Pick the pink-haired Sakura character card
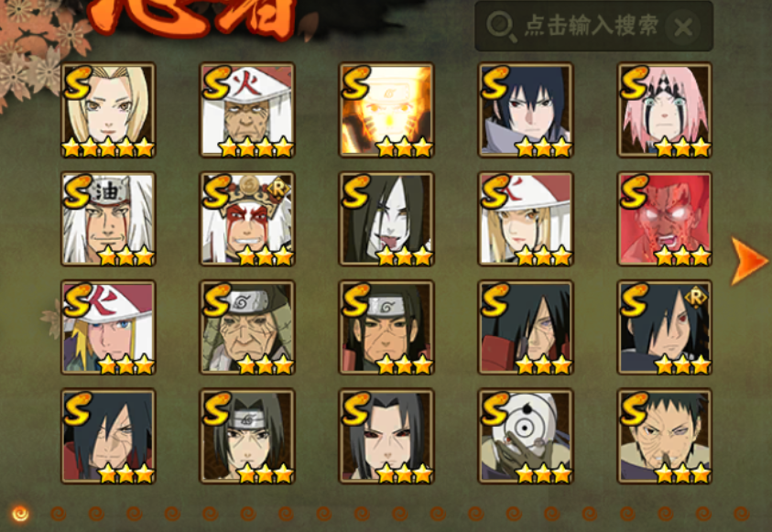 pyautogui.click(x=665, y=110)
